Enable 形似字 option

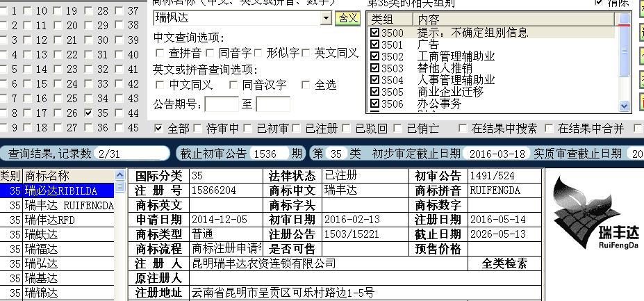click(258, 53)
